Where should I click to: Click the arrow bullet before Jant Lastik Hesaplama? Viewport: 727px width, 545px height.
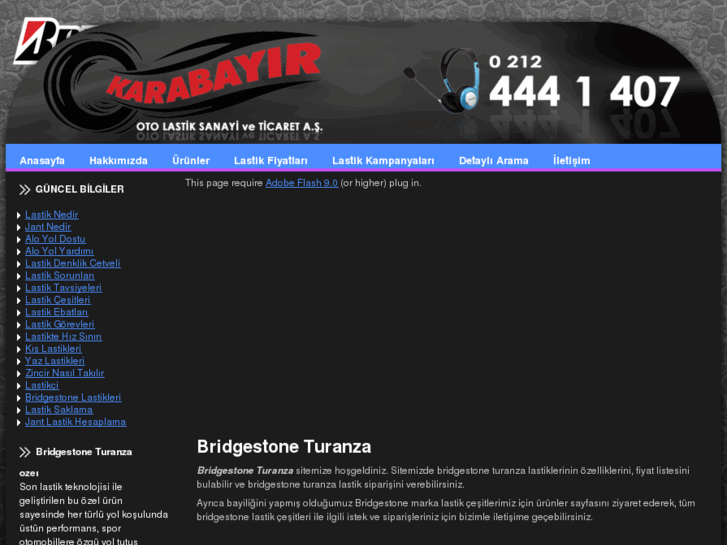pyautogui.click(x=19, y=423)
